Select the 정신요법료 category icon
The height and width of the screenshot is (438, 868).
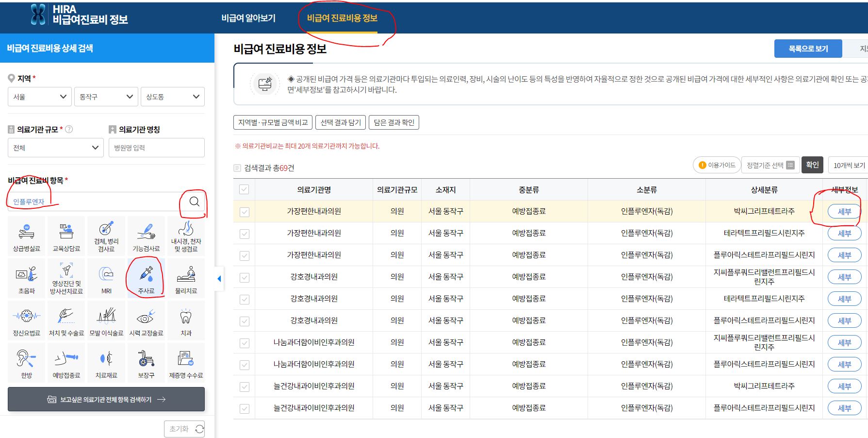(27, 320)
